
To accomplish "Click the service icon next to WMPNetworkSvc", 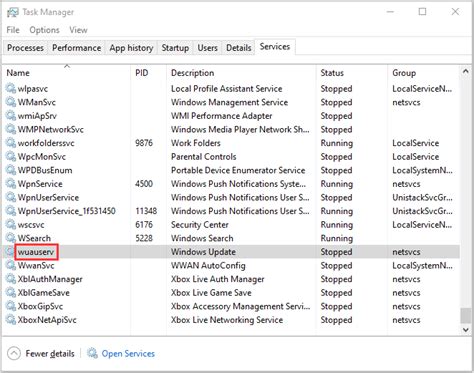I will pyautogui.click(x=11, y=129).
